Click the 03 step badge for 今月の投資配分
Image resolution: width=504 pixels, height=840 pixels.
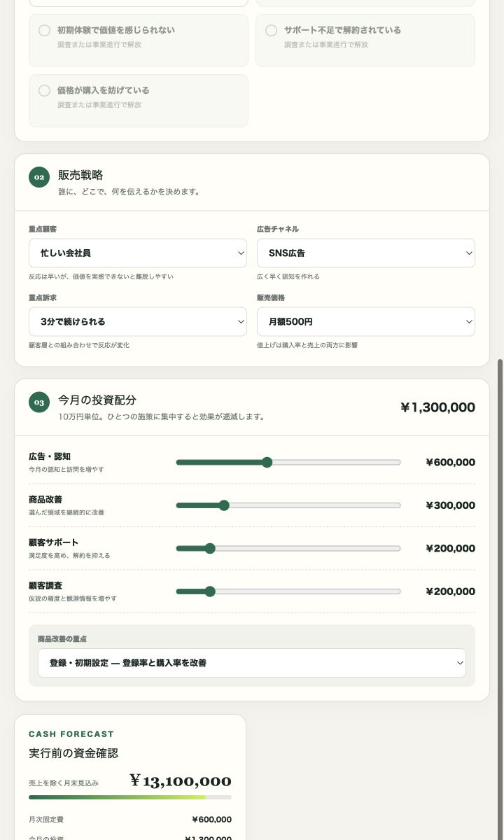click(x=39, y=402)
